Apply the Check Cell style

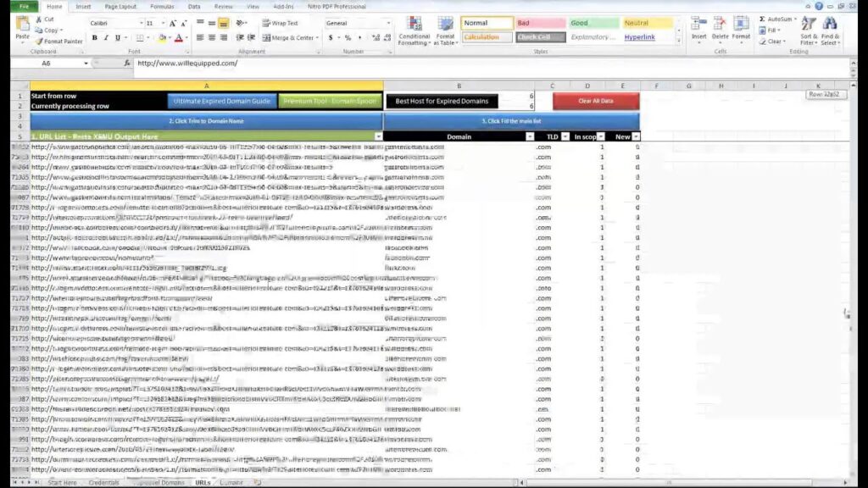coord(540,37)
